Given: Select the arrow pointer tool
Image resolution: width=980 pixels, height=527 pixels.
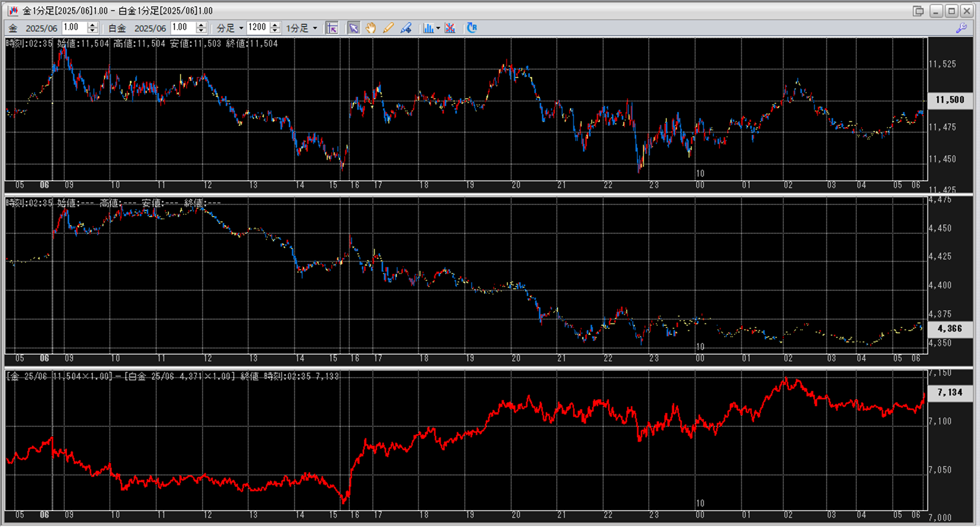Looking at the screenshot, I should (354, 28).
